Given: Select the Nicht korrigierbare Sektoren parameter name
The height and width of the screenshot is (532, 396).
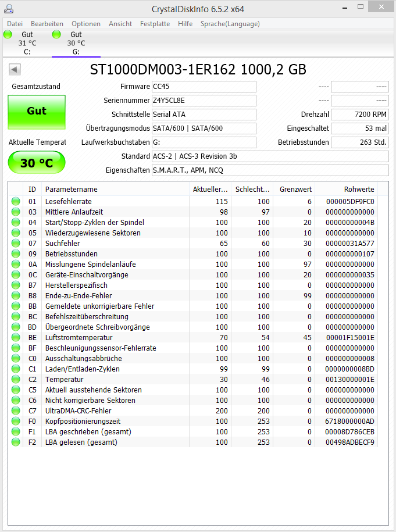Looking at the screenshot, I should (x=90, y=401).
